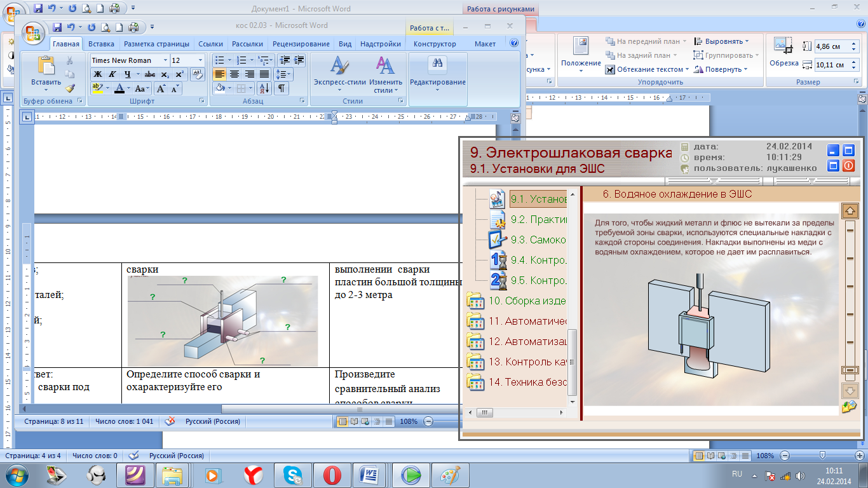Click the decrease indent icon
The height and width of the screenshot is (488, 868).
click(285, 60)
